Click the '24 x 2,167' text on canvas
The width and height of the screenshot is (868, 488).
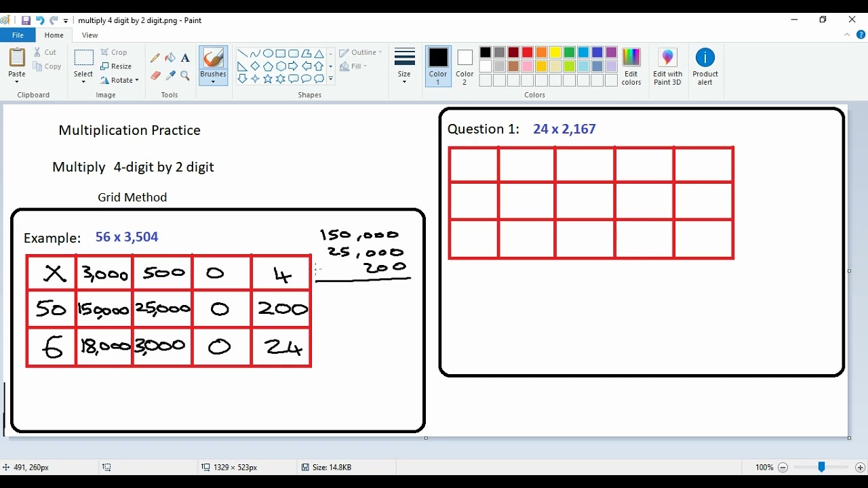(x=564, y=129)
